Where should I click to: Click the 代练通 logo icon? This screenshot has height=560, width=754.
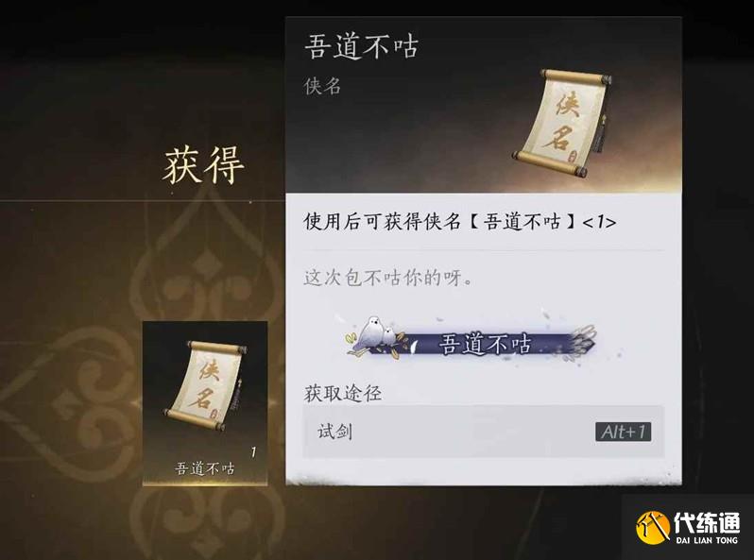pyautogui.click(x=653, y=527)
